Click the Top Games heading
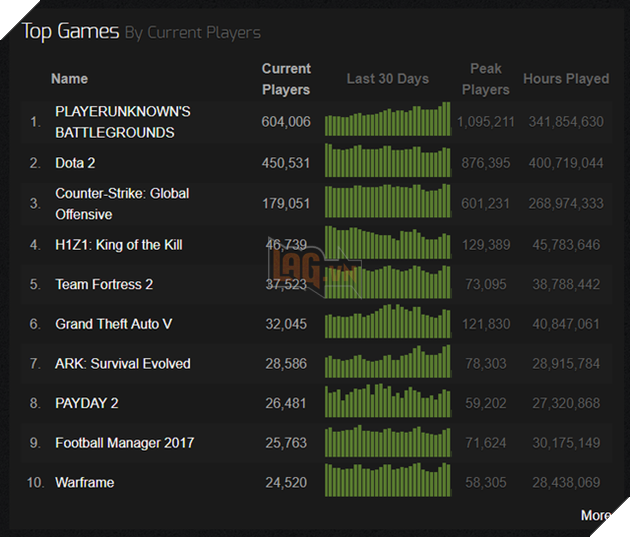This screenshot has width=630, height=537. 70,31
